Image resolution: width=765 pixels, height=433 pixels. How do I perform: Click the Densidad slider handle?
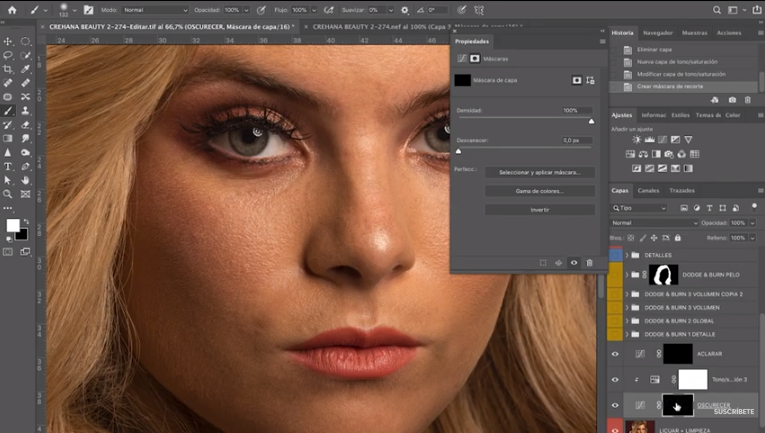591,121
